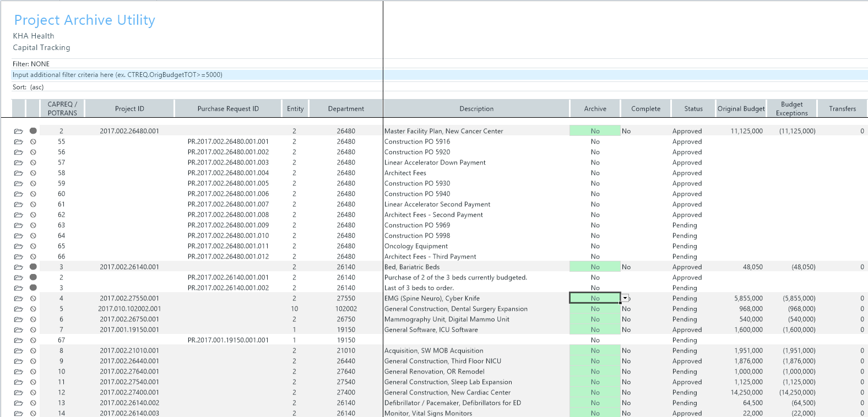Image resolution: width=868 pixels, height=417 pixels.
Task: Open folder icon for Sleep Lab Expansion row
Action: click(x=18, y=382)
